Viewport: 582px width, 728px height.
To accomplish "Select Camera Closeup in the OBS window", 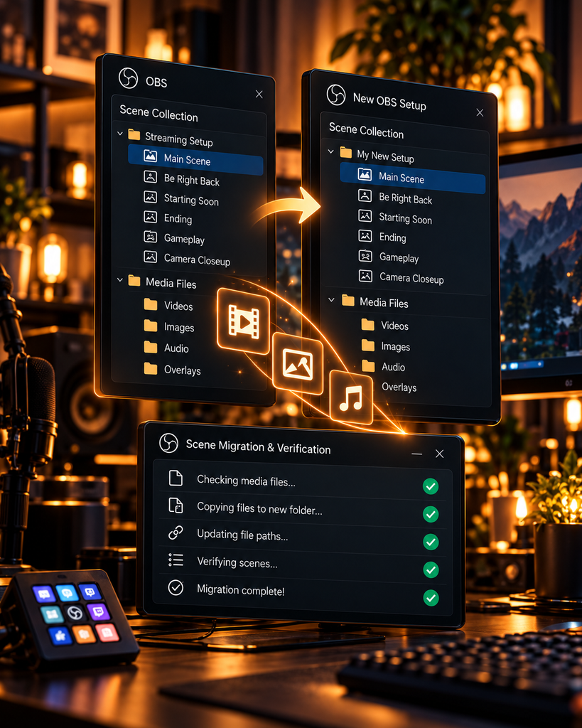I will click(197, 260).
